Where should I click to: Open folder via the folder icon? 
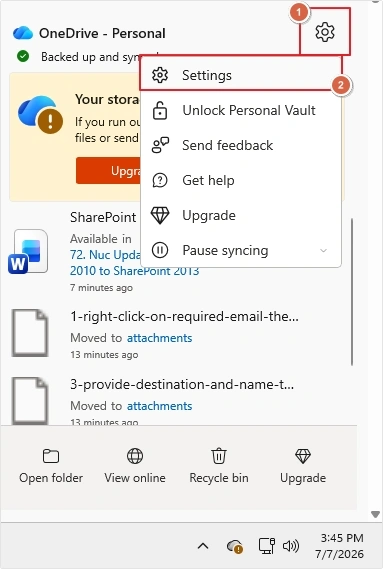click(x=51, y=456)
